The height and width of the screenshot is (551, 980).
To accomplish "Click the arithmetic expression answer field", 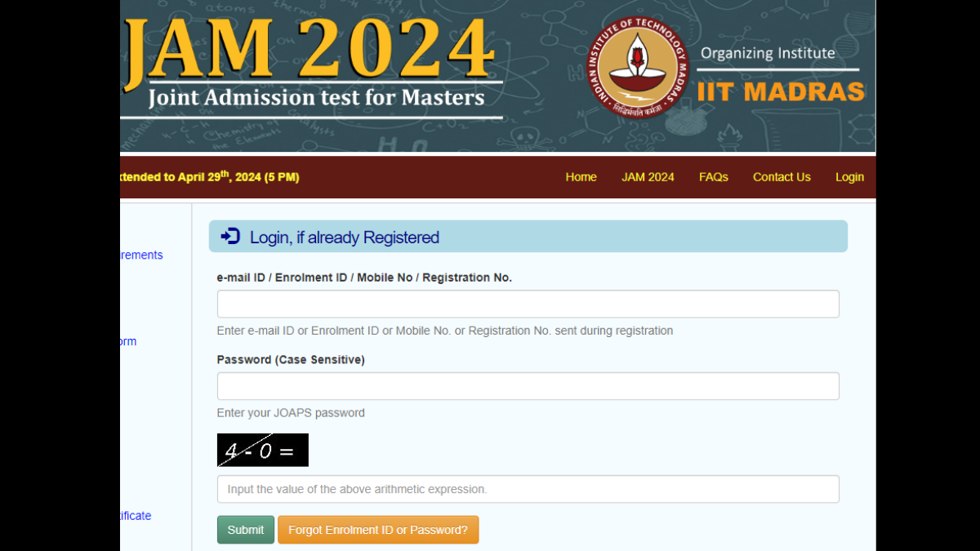I will [528, 489].
